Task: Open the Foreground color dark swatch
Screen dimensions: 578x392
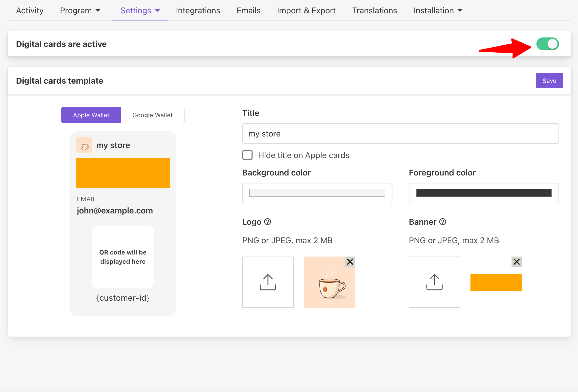Action: tap(484, 193)
